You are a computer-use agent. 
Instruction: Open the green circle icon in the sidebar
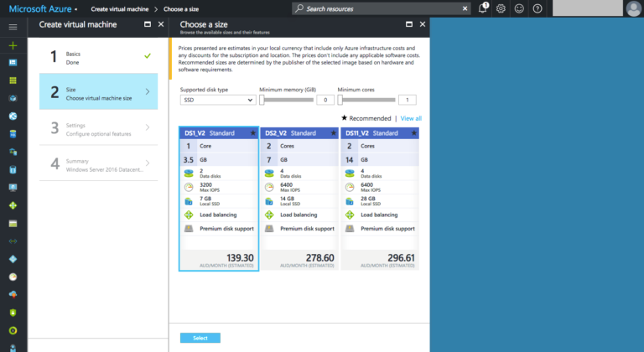click(x=13, y=330)
